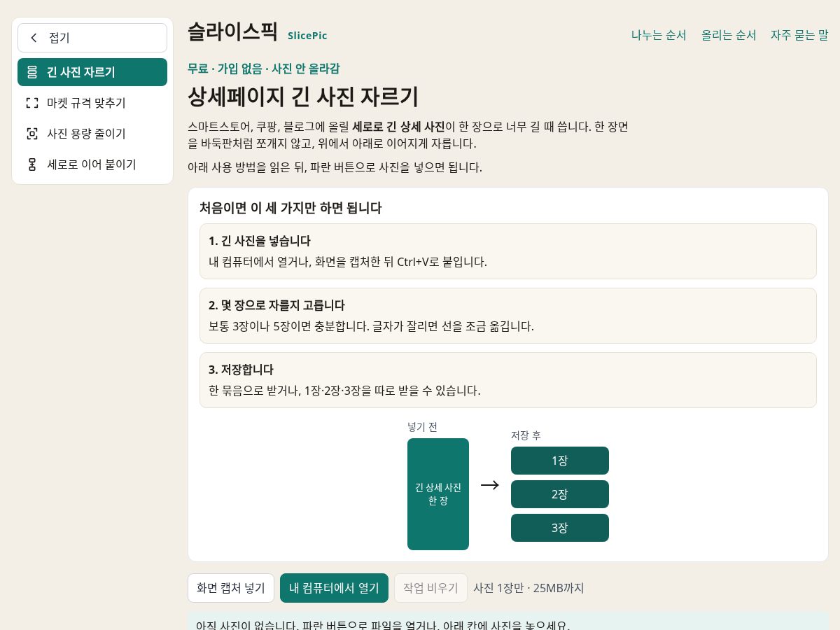The image size is (840, 630).
Task: Open the 자주 묻는 말 link
Action: click(799, 35)
